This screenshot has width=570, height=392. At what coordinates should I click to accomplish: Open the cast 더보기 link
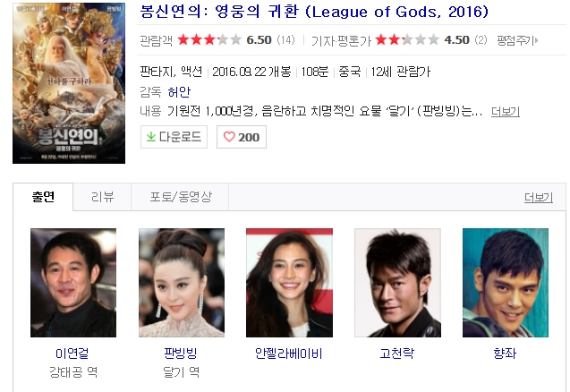tap(539, 198)
